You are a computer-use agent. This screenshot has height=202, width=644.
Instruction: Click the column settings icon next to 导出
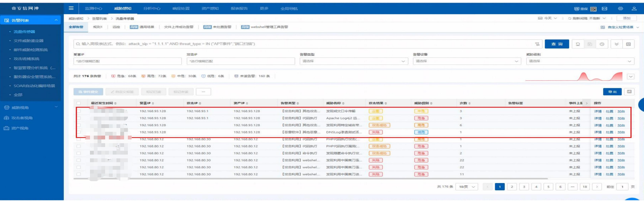[x=629, y=92]
